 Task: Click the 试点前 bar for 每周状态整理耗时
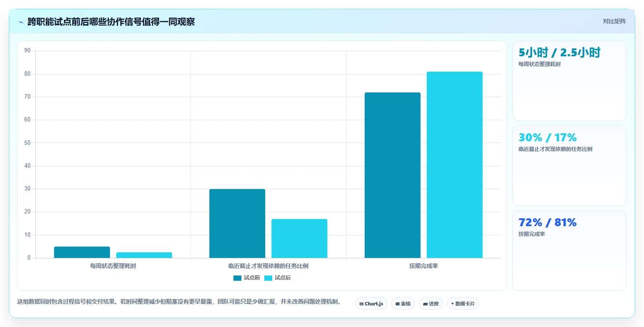click(x=82, y=252)
